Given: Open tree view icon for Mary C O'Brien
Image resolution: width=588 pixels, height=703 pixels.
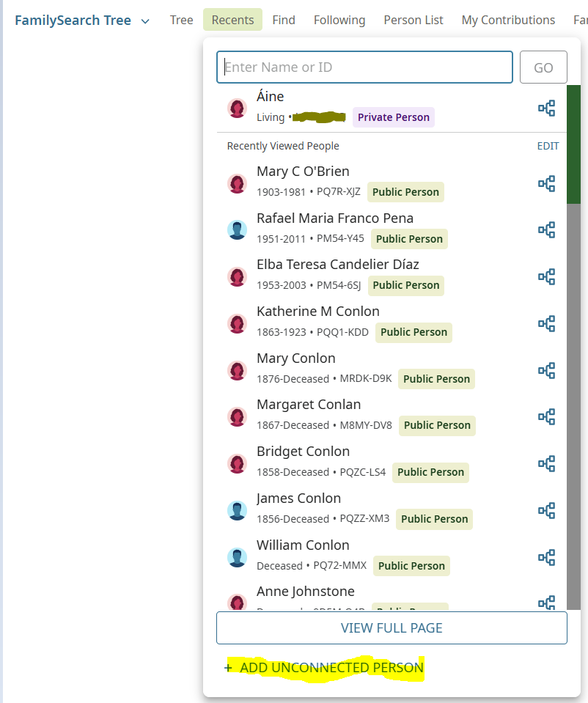Looking at the screenshot, I should point(546,183).
